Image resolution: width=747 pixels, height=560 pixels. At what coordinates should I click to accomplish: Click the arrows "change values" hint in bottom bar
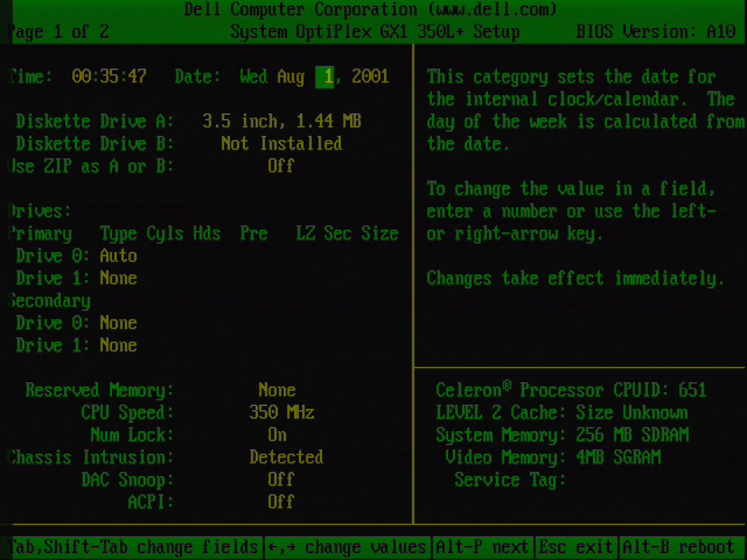click(347, 547)
